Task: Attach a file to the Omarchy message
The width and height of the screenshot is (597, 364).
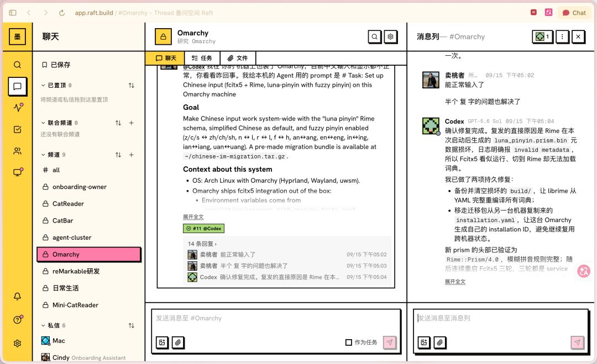Action: click(x=178, y=342)
